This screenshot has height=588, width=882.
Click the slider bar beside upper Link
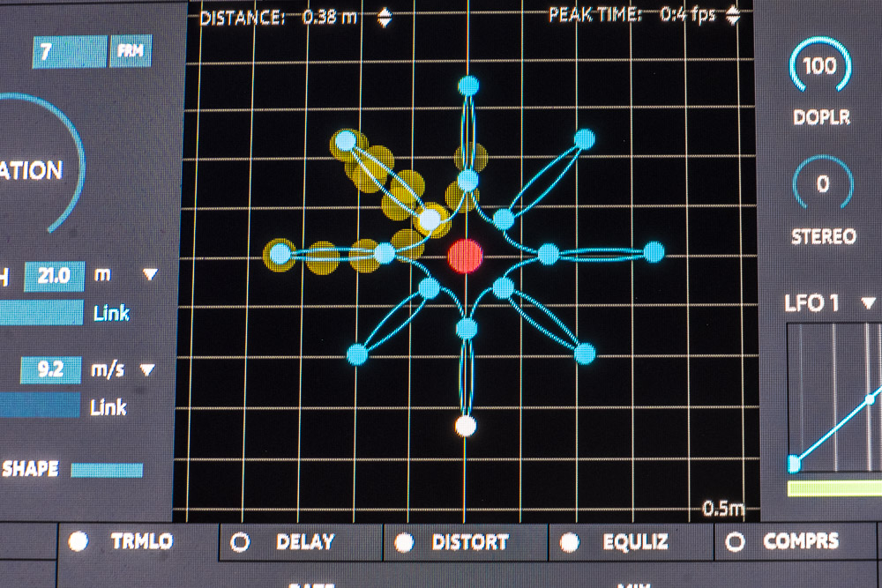(x=41, y=313)
